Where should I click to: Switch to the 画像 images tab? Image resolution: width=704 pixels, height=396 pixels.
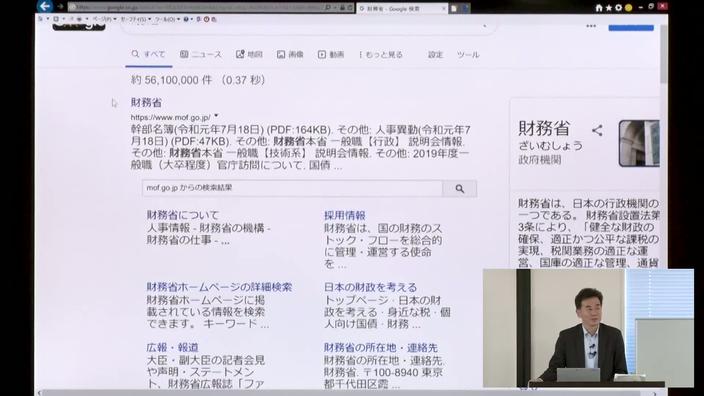pos(290,54)
